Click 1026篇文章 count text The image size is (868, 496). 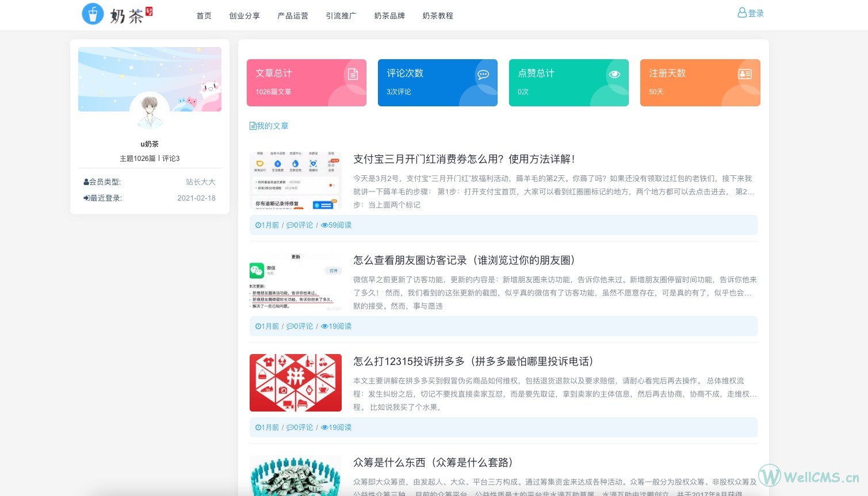click(x=273, y=92)
